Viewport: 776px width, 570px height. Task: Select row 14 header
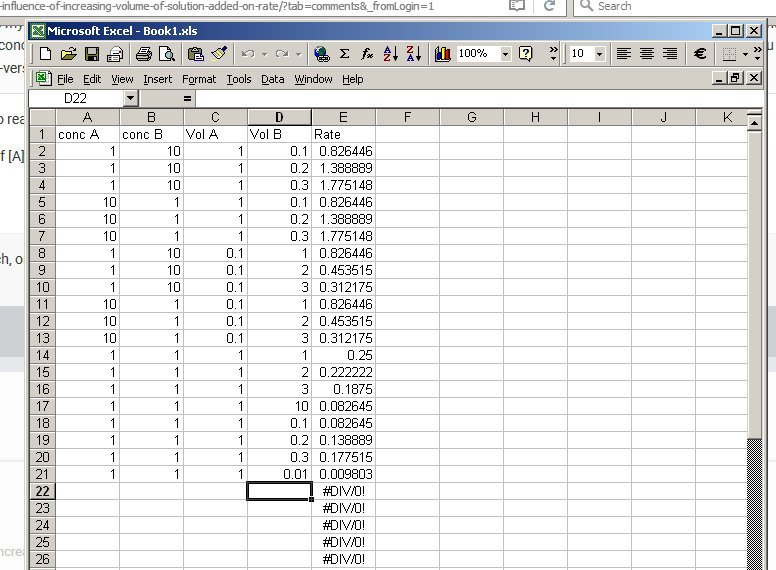42,355
